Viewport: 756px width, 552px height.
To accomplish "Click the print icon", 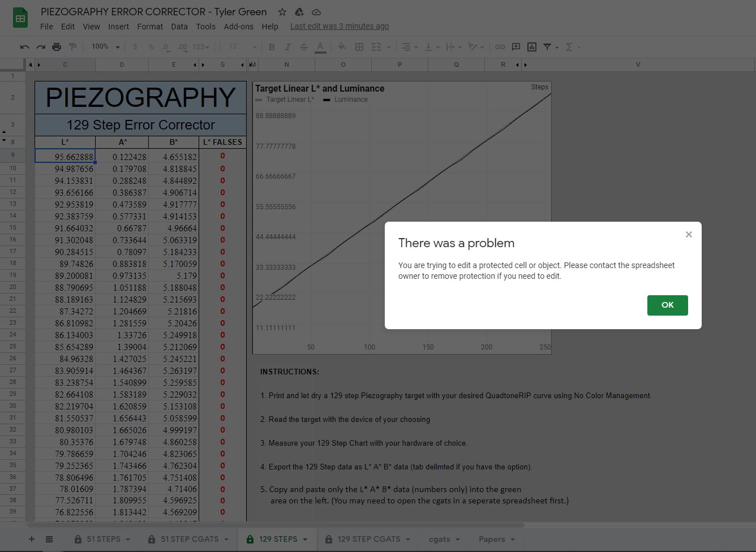I will 57,47.
